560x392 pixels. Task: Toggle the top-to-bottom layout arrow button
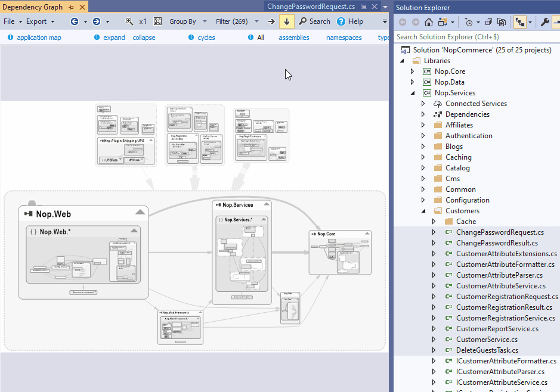287,21
